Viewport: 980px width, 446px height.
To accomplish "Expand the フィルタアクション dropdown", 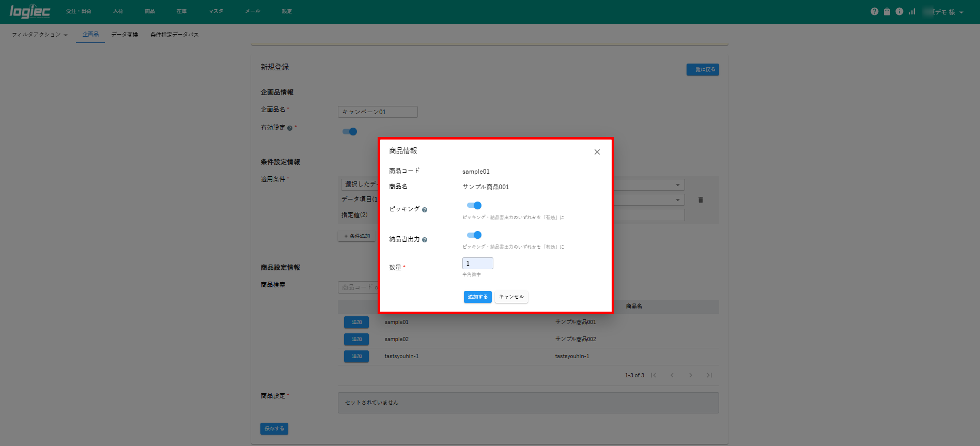I will coord(40,35).
